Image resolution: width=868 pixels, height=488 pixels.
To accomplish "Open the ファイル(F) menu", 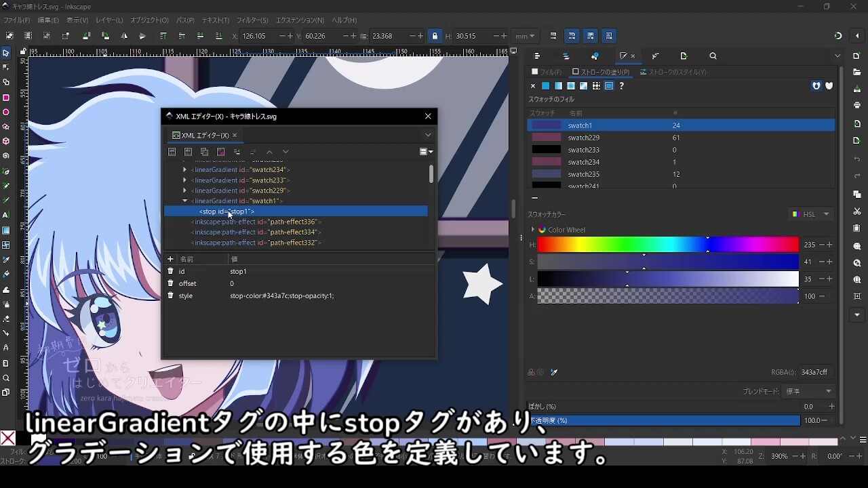I will 17,20.
